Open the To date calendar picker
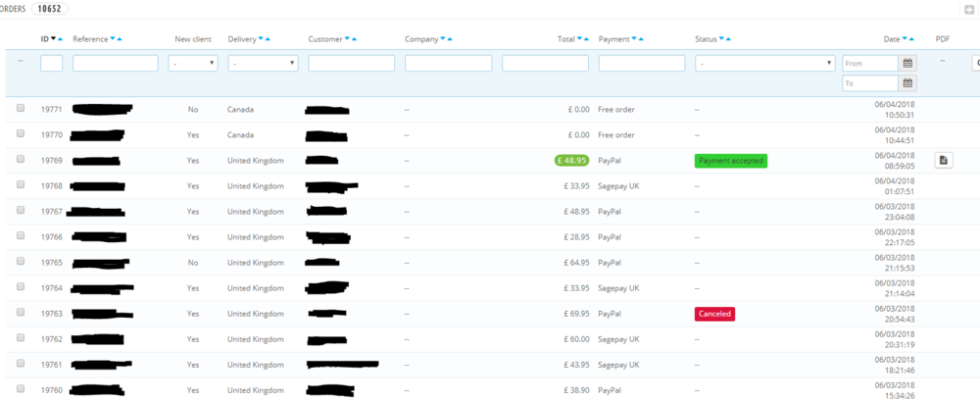Screen dimensions: 980x401 pyautogui.click(x=908, y=83)
